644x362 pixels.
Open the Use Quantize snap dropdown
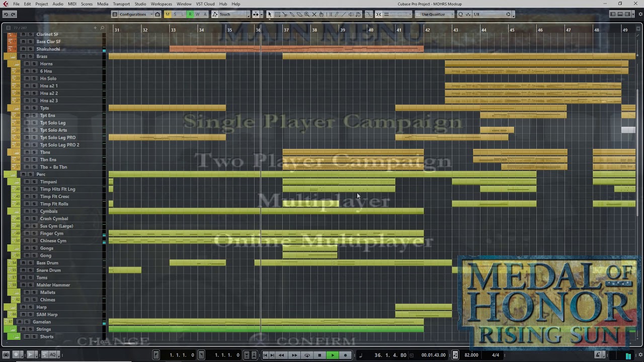(435, 14)
